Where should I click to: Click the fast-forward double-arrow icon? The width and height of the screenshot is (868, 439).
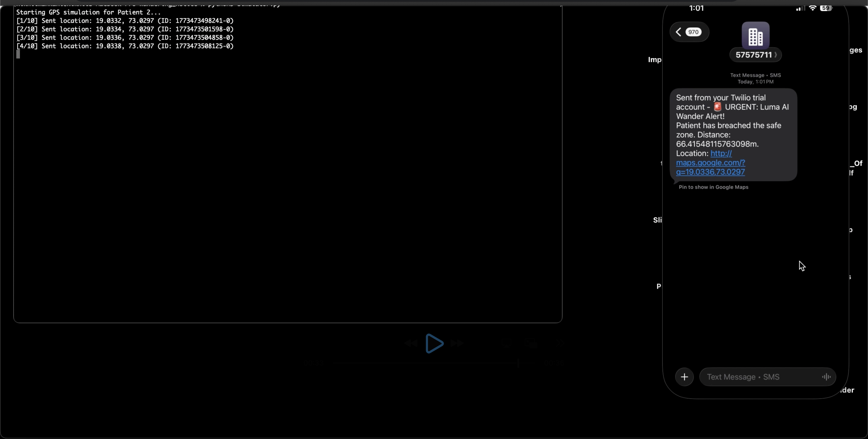pos(457,343)
